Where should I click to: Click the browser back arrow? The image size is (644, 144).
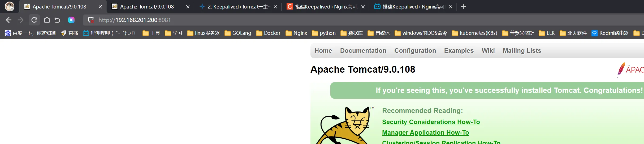point(9,20)
